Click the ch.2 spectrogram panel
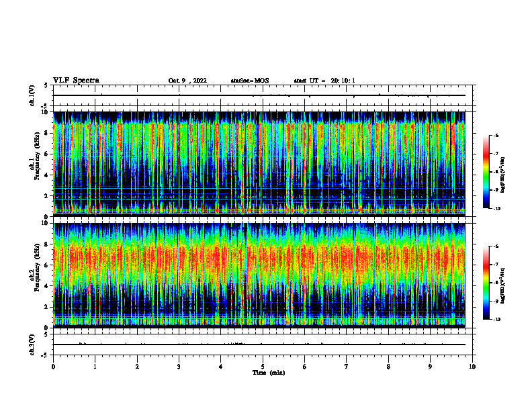Image resolution: width=532 pixels, height=411 pixels. (x=259, y=275)
